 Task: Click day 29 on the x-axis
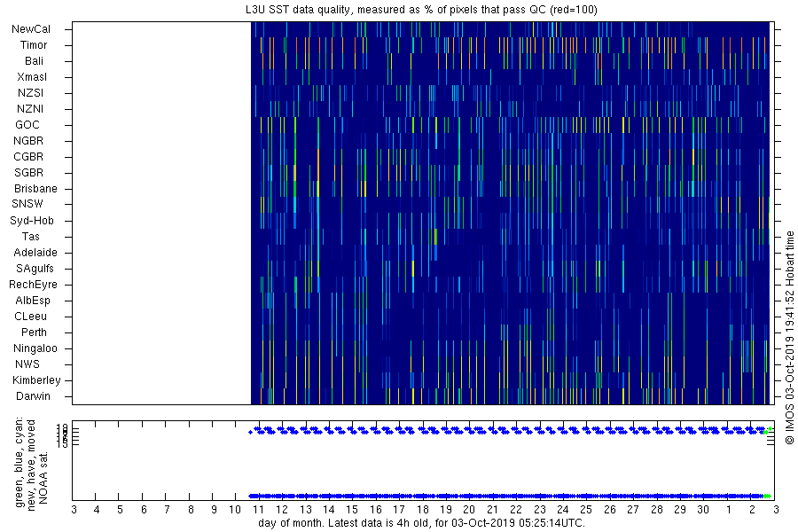[x=679, y=510]
